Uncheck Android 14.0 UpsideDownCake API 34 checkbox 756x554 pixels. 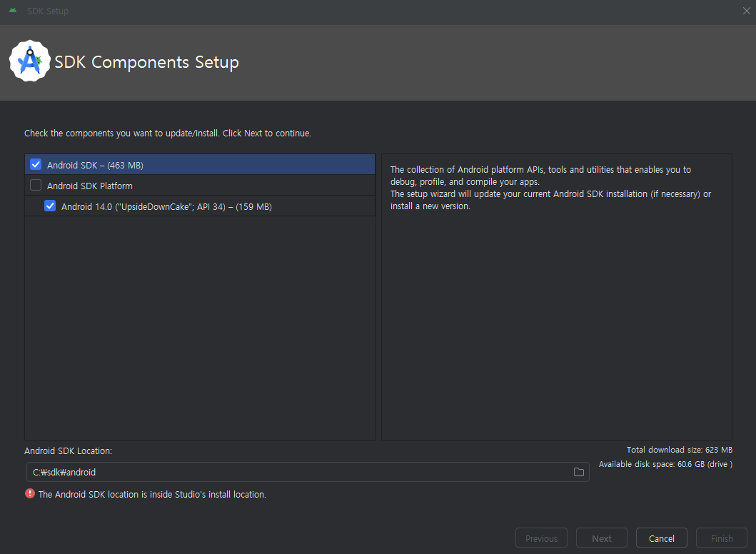tap(50, 206)
